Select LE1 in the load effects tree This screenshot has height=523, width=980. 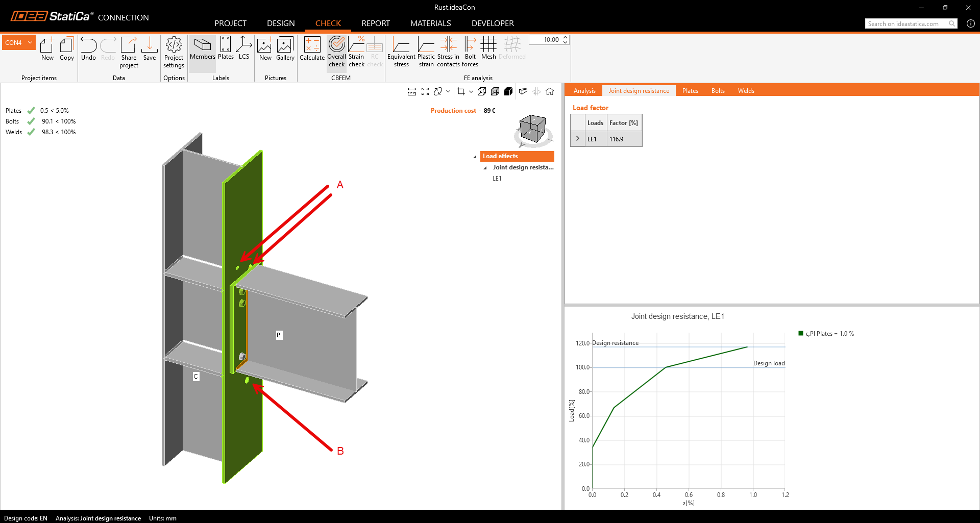click(497, 179)
